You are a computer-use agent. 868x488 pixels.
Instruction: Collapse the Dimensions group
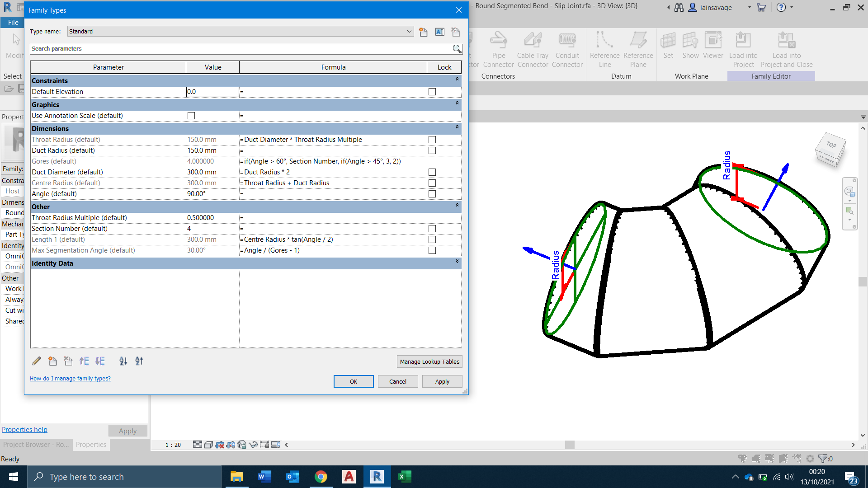pyautogui.click(x=457, y=127)
